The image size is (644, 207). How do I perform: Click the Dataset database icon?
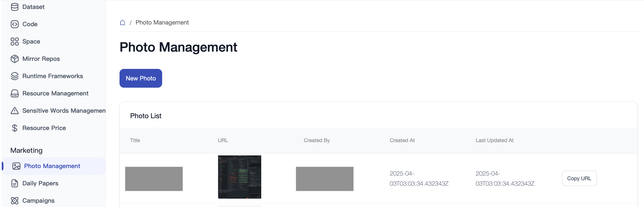15,7
